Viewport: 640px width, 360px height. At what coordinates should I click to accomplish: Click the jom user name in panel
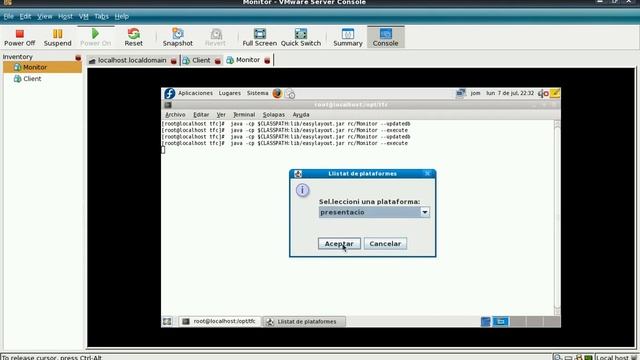pyautogui.click(x=476, y=93)
